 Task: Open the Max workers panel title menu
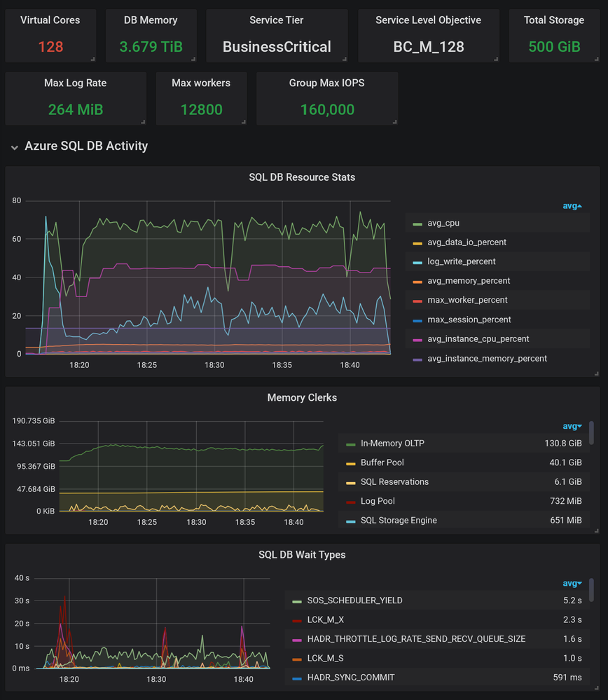tap(201, 83)
